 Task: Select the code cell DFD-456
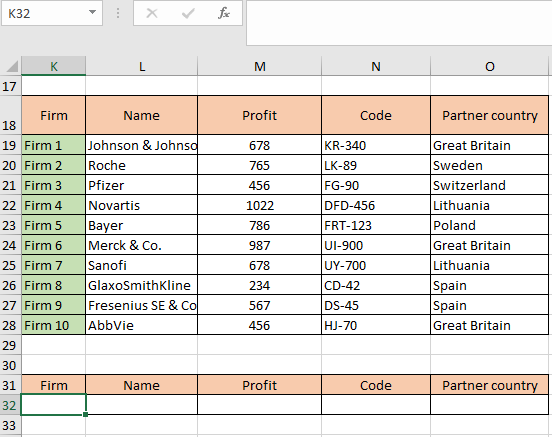(x=376, y=205)
